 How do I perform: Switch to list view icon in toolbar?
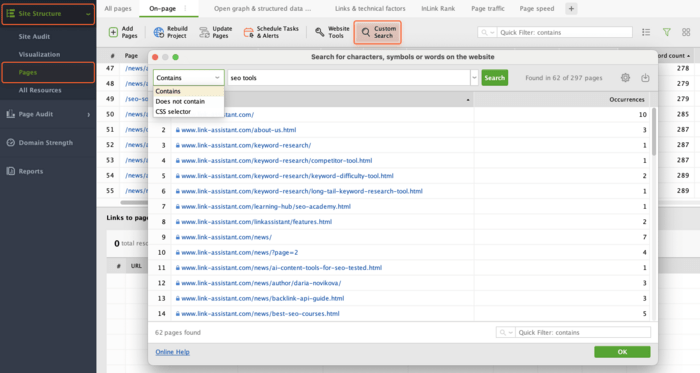(646, 32)
